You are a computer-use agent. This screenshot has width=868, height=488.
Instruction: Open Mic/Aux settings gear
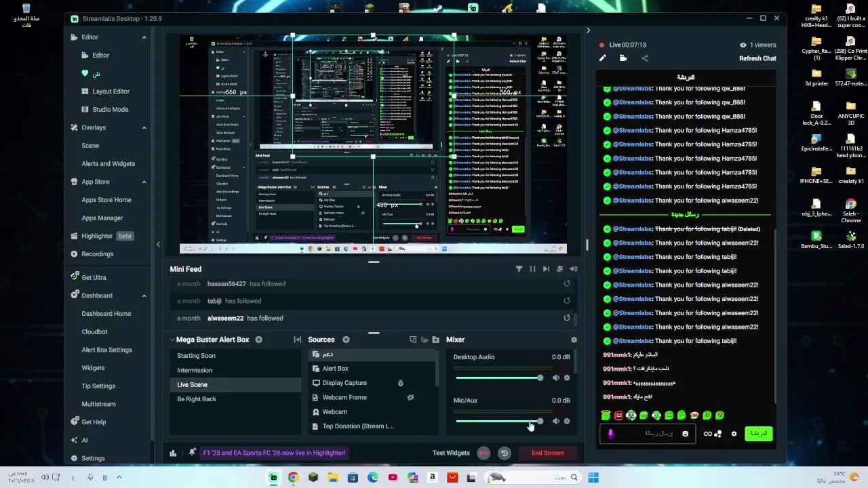[x=567, y=421]
